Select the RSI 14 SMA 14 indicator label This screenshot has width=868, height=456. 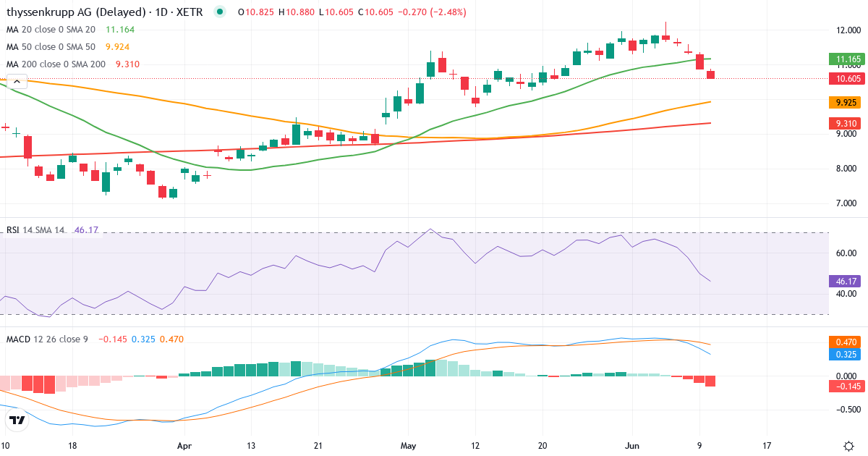(x=35, y=229)
